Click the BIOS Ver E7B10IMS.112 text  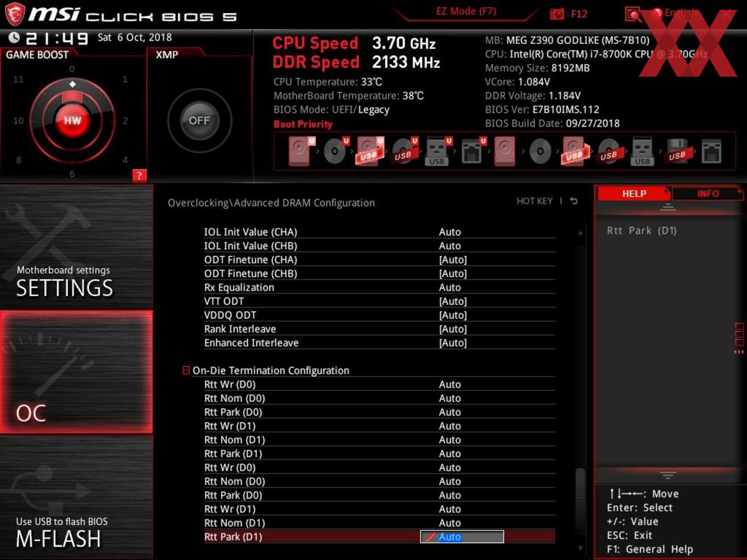[x=542, y=109]
